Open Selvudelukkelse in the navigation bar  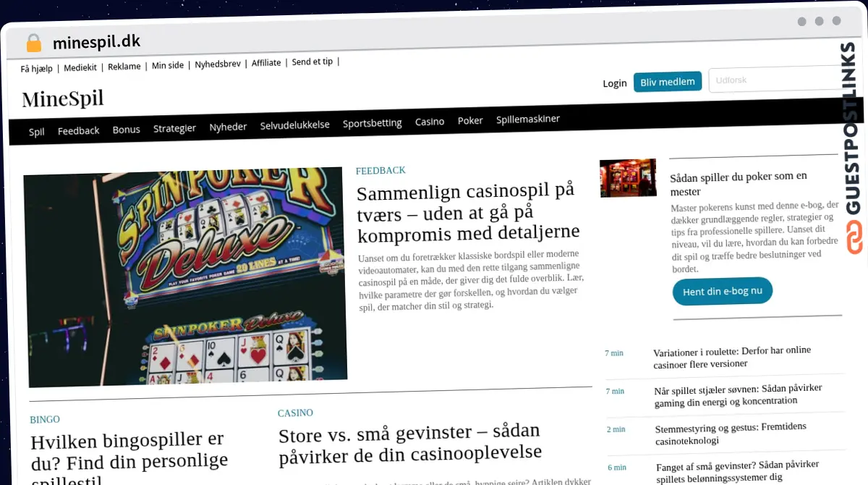pyautogui.click(x=294, y=125)
